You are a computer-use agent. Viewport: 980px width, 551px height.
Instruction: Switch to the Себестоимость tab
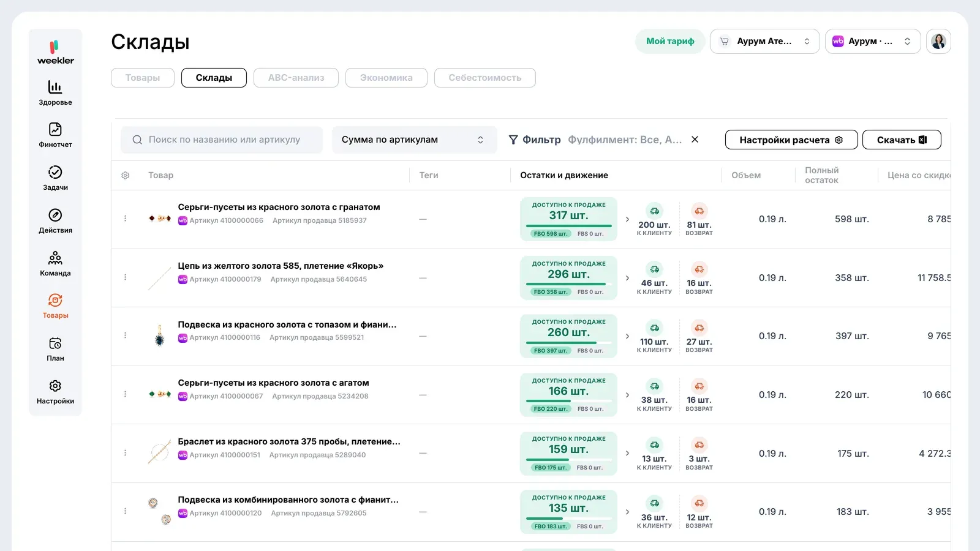485,78
